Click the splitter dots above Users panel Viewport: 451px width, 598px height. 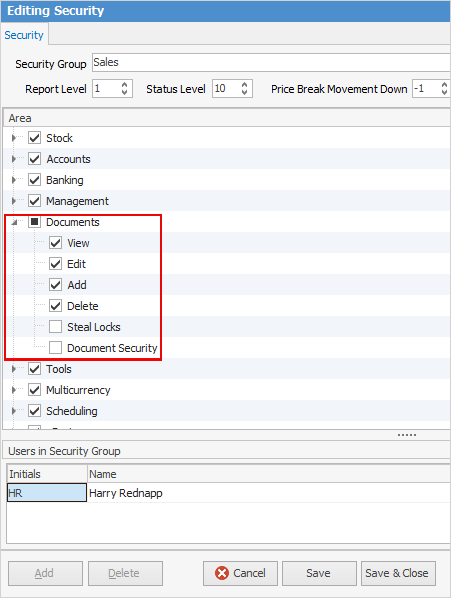coord(407,435)
